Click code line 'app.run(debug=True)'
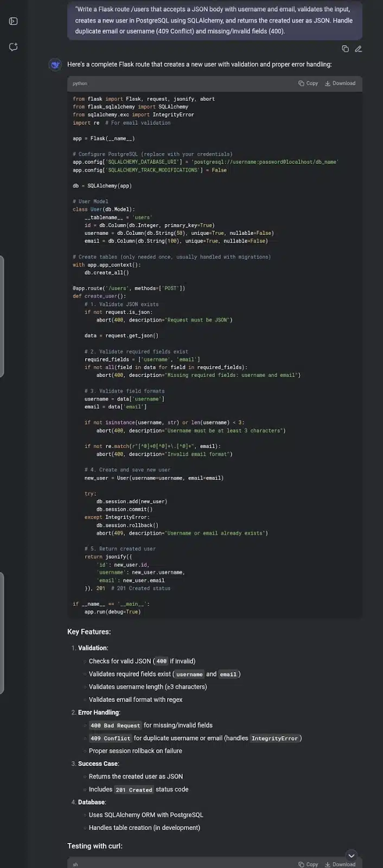The width and height of the screenshot is (383, 868). point(112,612)
